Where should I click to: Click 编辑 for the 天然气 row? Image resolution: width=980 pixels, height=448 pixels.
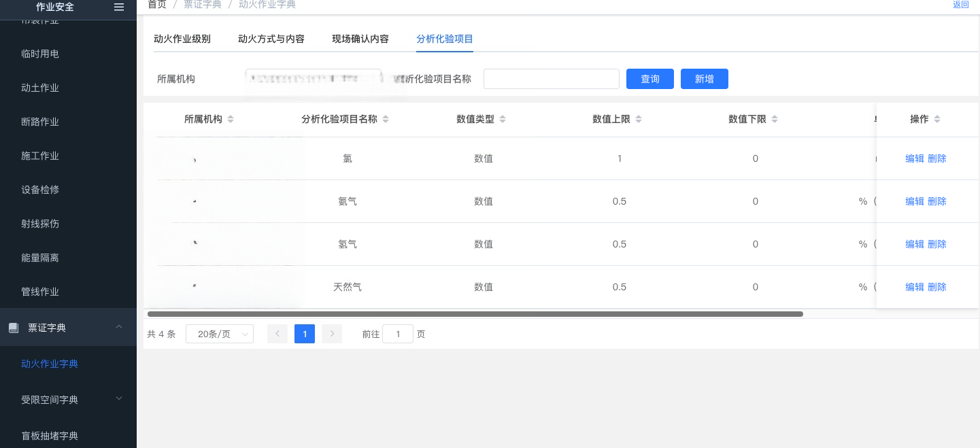point(915,287)
